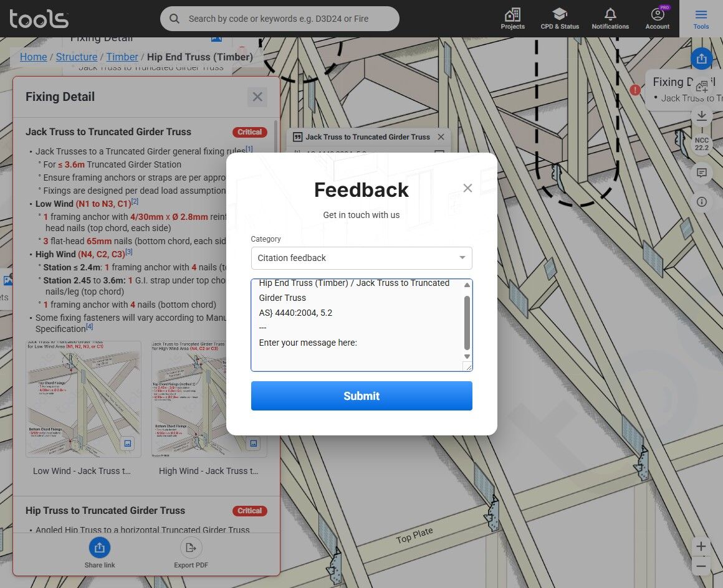Focus the code or keyword search field
This screenshot has width=723, height=588.
click(x=279, y=19)
